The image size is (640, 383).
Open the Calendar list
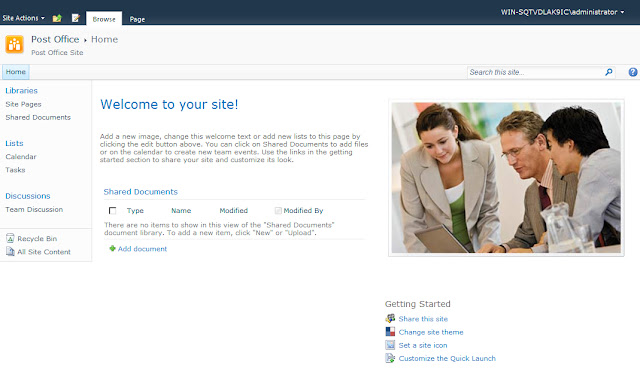[21, 156]
